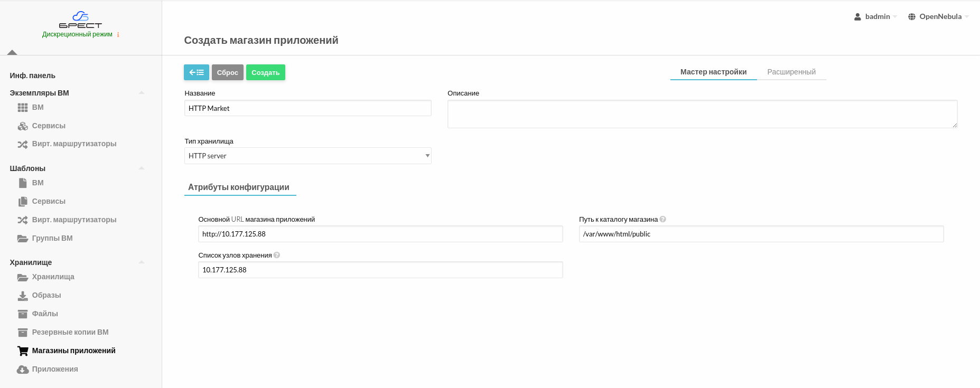Click the help icon next to storage nodes list
This screenshot has width=980, height=388.
277,255
